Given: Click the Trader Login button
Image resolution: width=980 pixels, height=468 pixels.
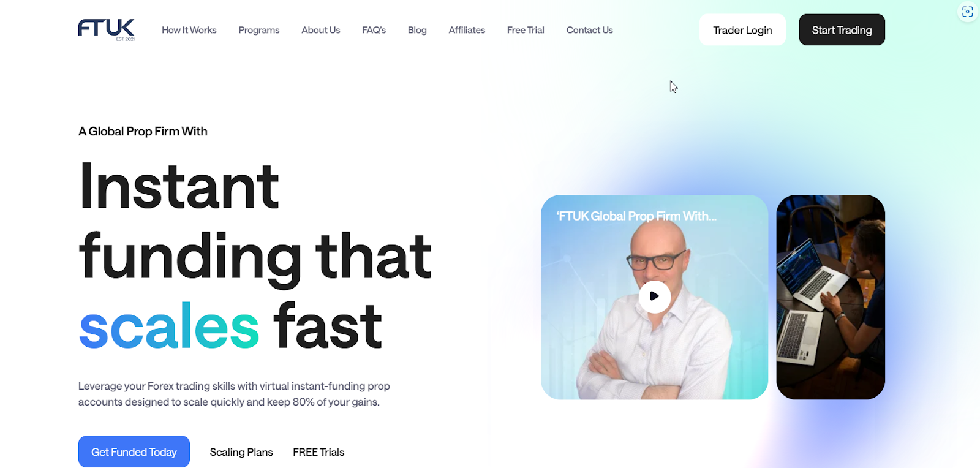Looking at the screenshot, I should pos(742,30).
